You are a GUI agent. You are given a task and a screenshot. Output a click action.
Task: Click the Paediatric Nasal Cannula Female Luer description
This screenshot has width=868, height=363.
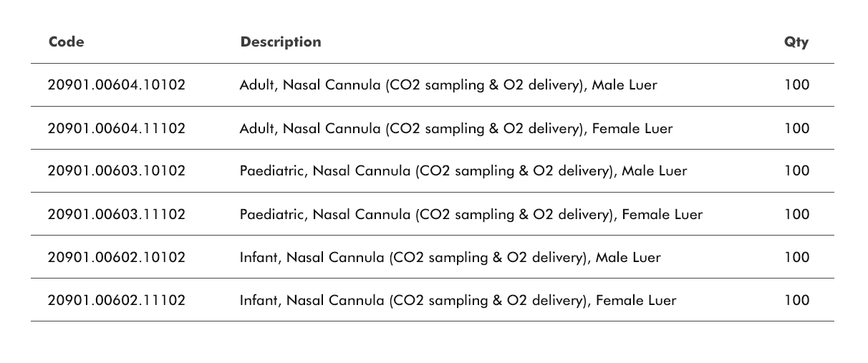click(471, 215)
